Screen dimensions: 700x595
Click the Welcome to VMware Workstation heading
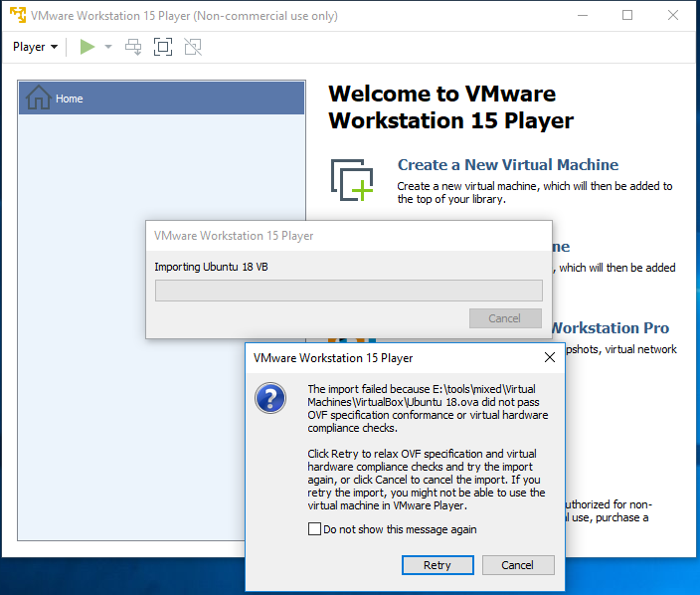450,107
